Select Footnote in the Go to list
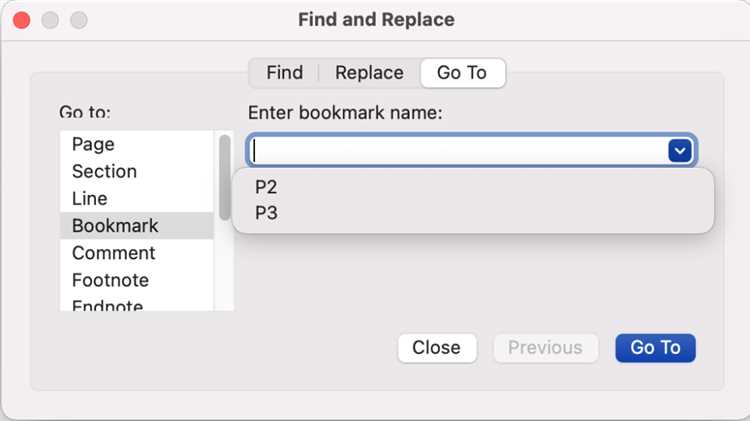 coord(110,280)
